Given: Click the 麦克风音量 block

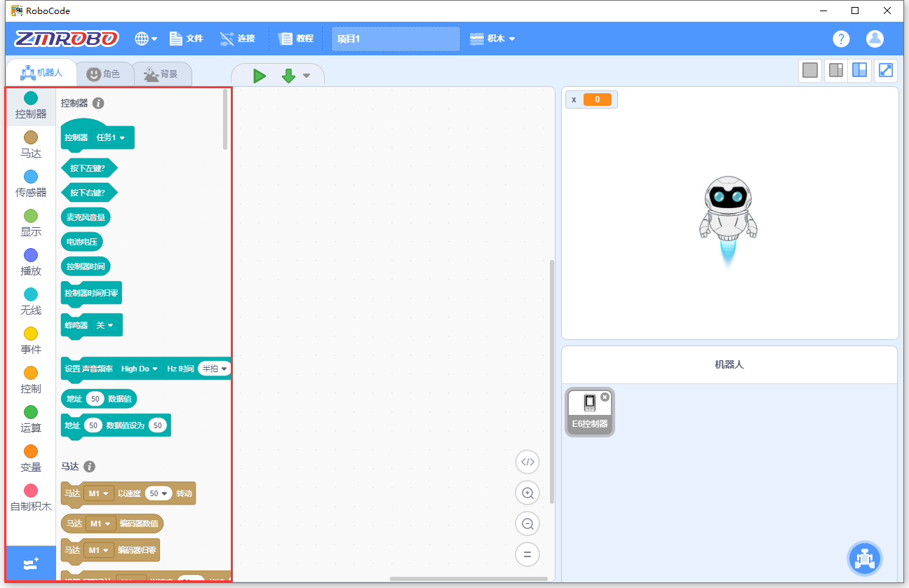Looking at the screenshot, I should [86, 217].
